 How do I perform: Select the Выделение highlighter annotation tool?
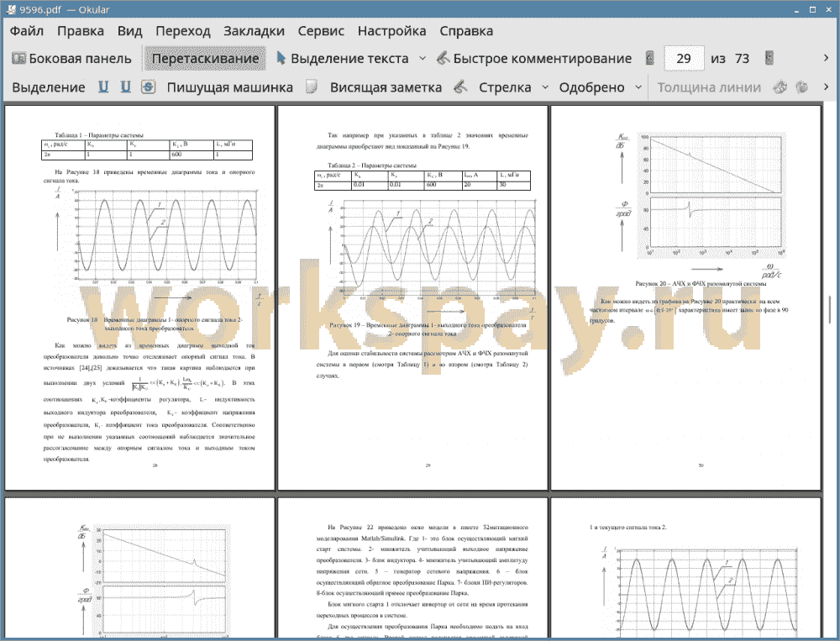point(48,87)
